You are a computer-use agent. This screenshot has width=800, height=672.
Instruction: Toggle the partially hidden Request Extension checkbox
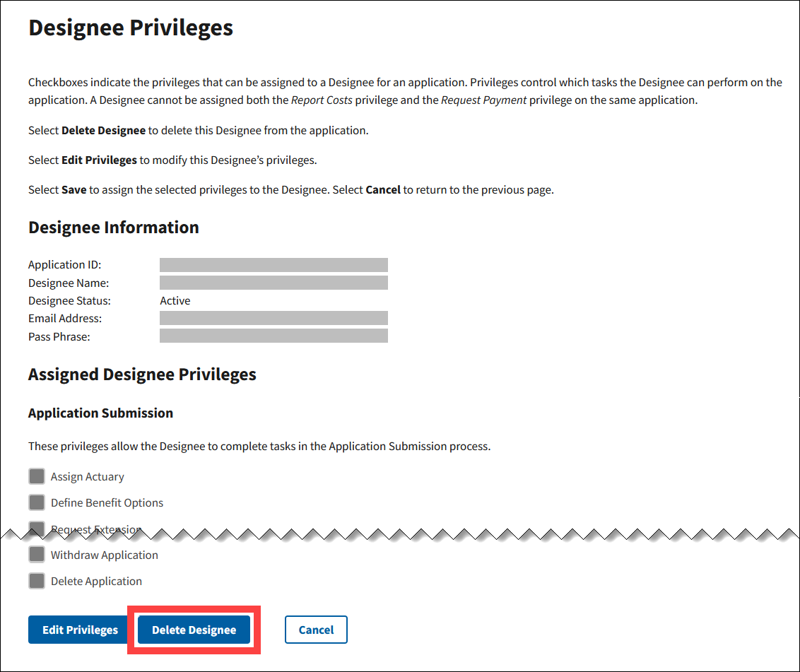(x=37, y=527)
